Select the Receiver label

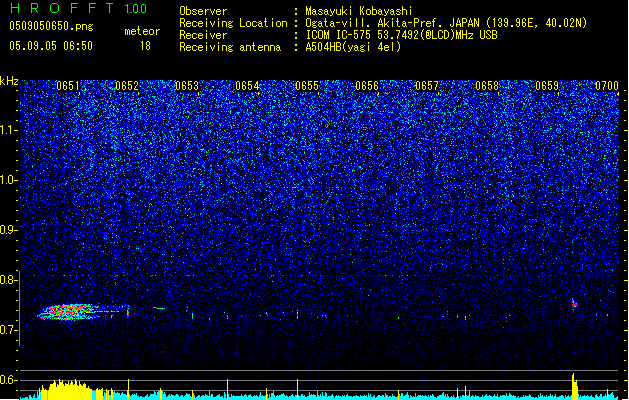coord(203,35)
